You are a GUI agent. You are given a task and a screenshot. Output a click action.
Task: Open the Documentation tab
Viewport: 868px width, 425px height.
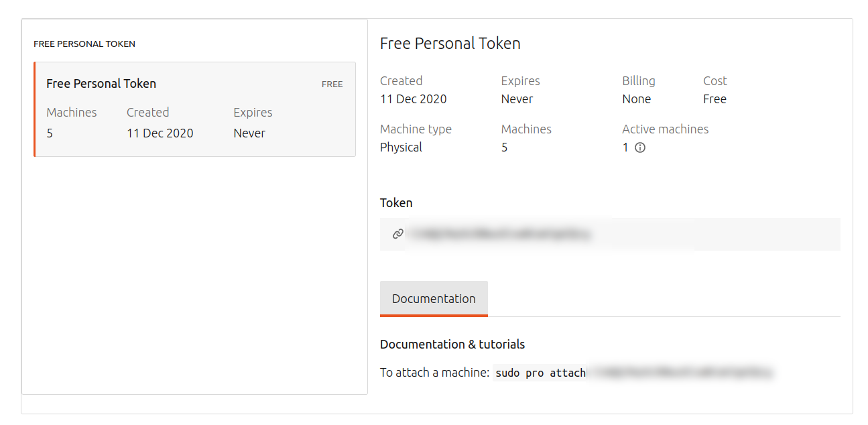(434, 299)
